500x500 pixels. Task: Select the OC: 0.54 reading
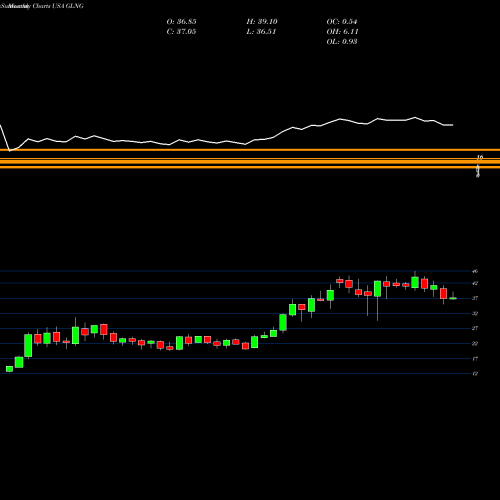(x=342, y=22)
